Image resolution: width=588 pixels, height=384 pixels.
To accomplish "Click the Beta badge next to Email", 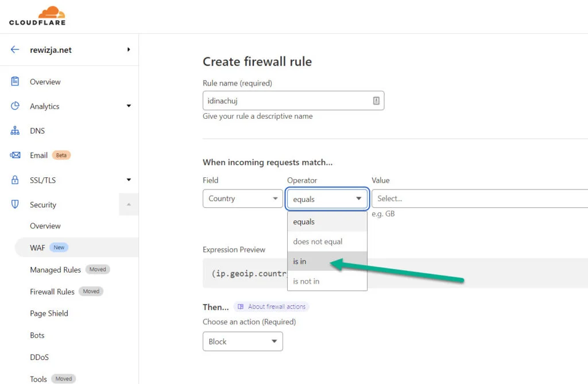I will tap(61, 155).
